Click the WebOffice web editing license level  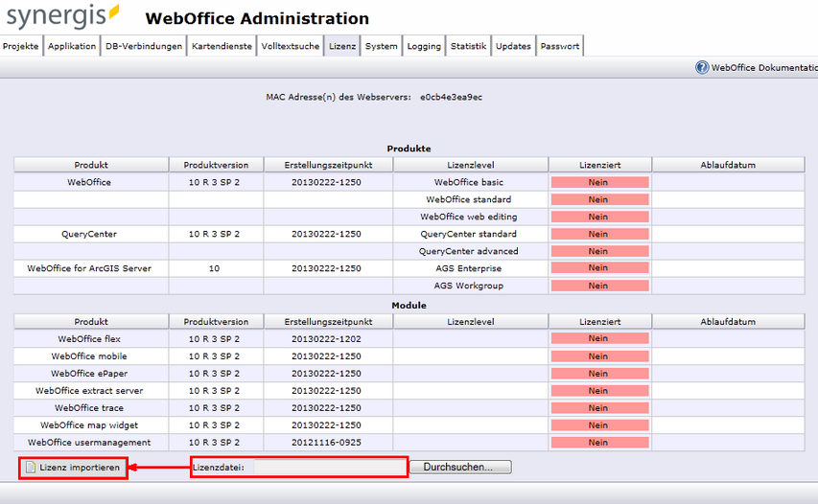point(469,217)
